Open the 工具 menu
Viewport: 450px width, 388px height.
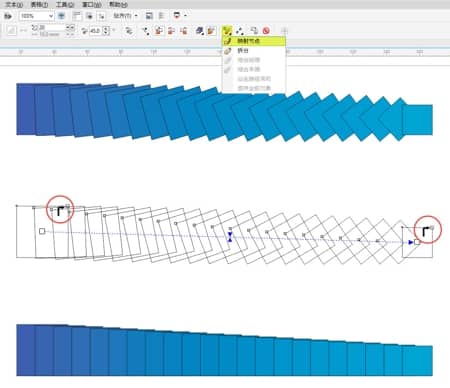click(65, 5)
